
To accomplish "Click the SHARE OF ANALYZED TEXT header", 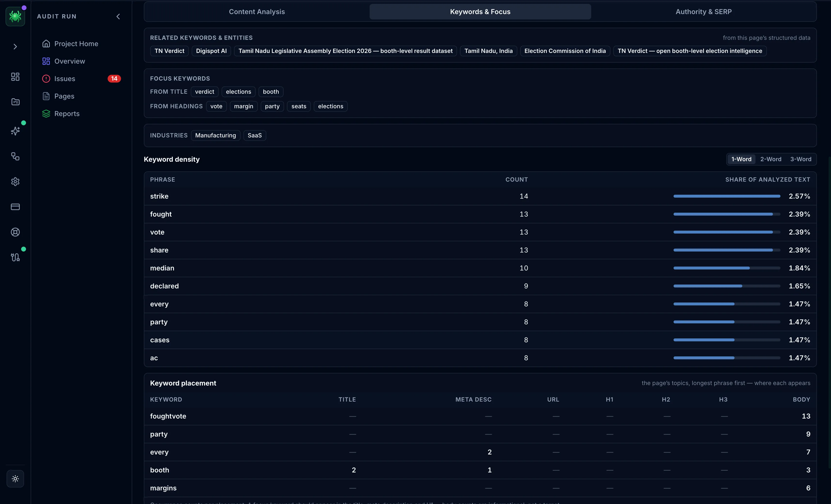I will point(768,180).
